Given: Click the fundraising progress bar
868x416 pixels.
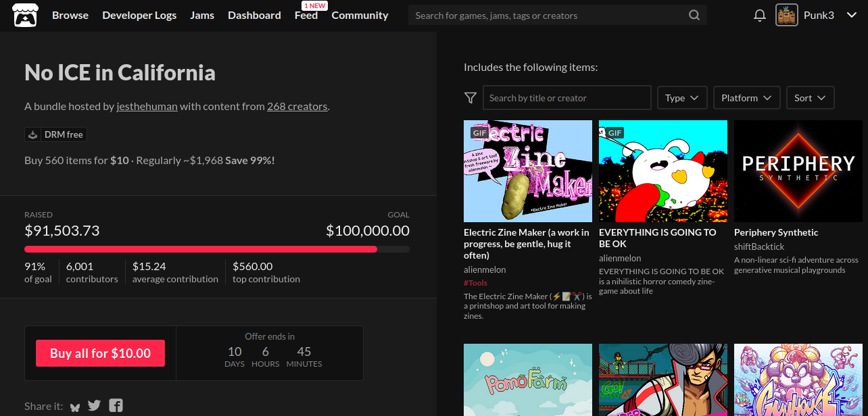Looking at the screenshot, I should [x=217, y=249].
